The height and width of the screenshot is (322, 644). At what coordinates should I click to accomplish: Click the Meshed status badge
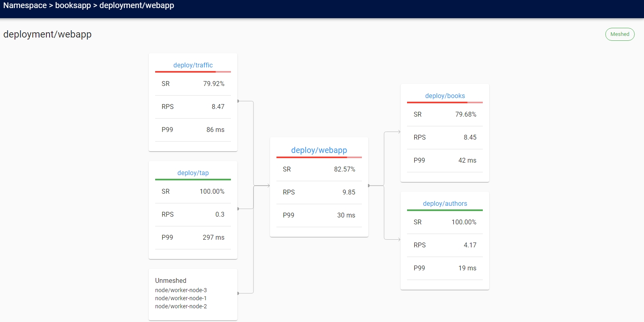coord(619,34)
